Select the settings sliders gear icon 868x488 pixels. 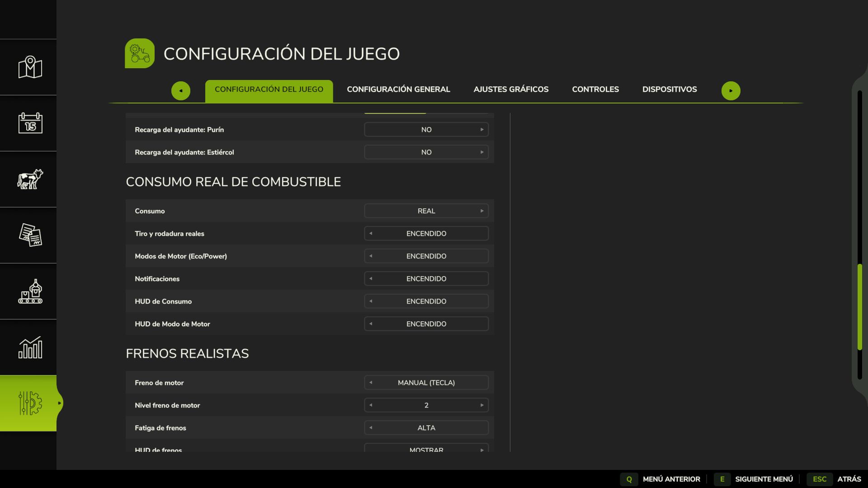[30, 403]
